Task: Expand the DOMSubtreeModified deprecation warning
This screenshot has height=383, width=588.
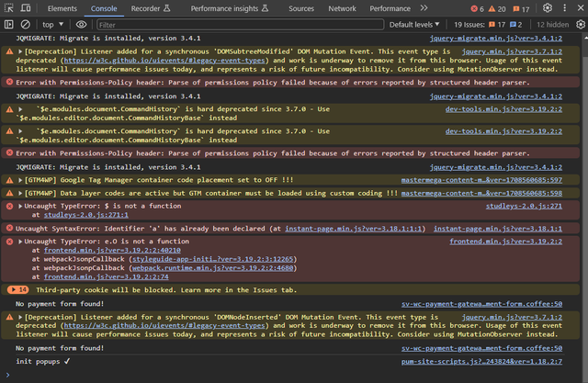Action: click(x=20, y=51)
